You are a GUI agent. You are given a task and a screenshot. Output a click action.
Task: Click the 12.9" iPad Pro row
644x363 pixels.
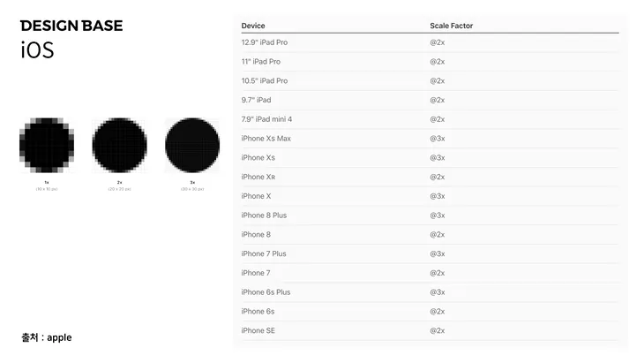[430, 42]
